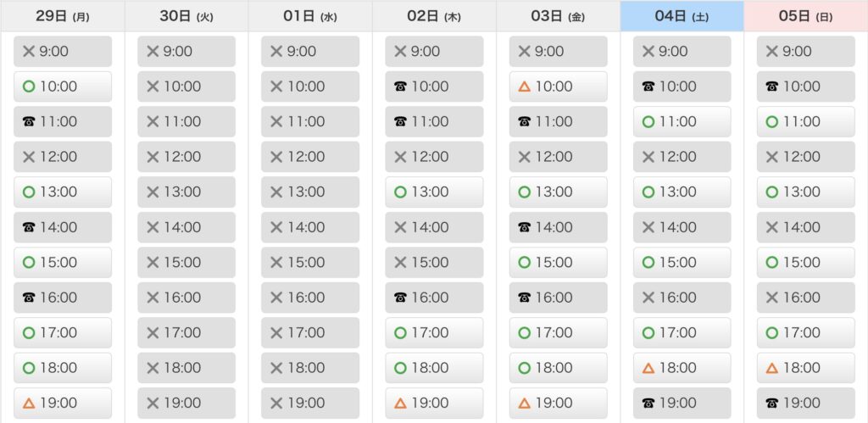
Task: Select the 10:00 slot on Monday 29日
Action: click(x=63, y=86)
